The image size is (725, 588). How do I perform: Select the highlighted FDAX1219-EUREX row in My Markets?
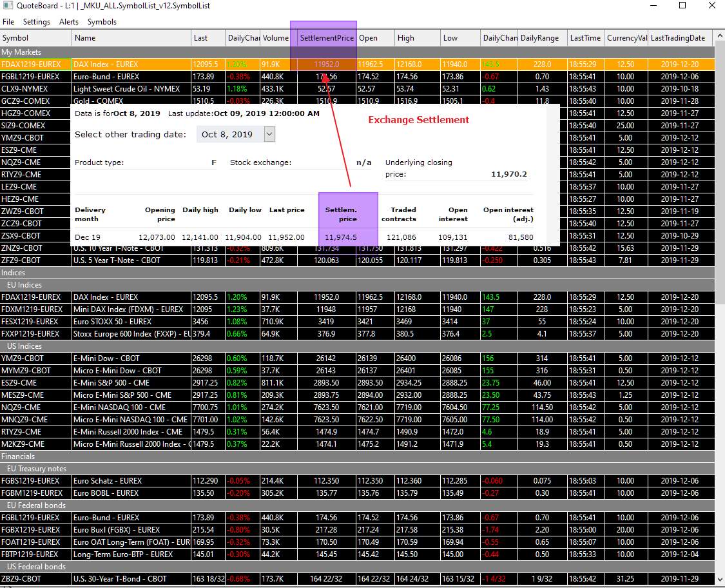tap(358, 64)
